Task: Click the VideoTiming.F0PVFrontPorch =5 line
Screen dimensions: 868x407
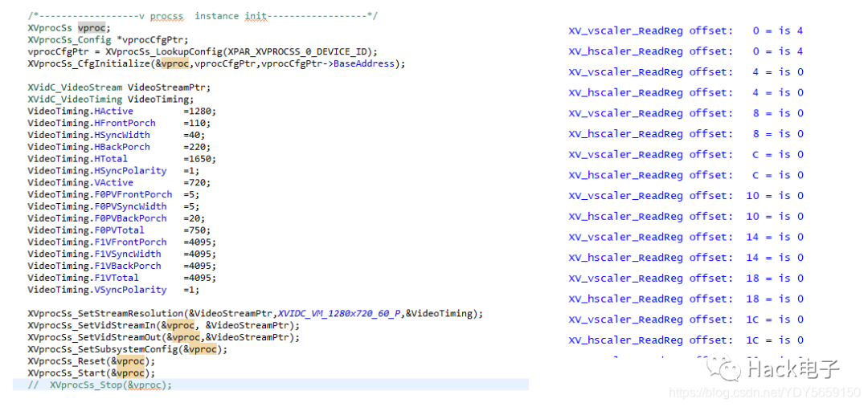Action: (x=114, y=194)
